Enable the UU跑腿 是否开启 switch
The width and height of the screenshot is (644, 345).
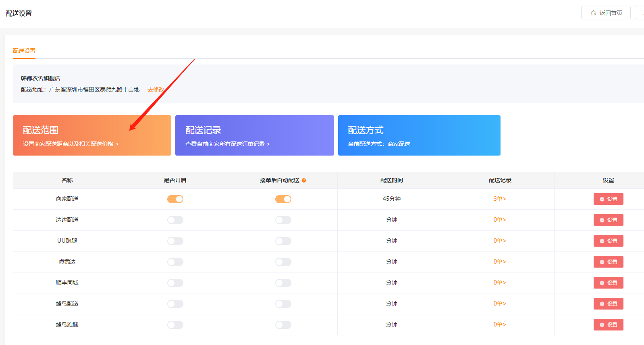tap(175, 241)
